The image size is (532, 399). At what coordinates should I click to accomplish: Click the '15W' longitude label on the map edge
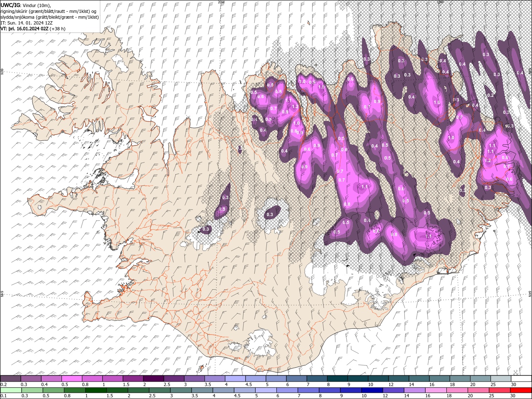[440, 2]
